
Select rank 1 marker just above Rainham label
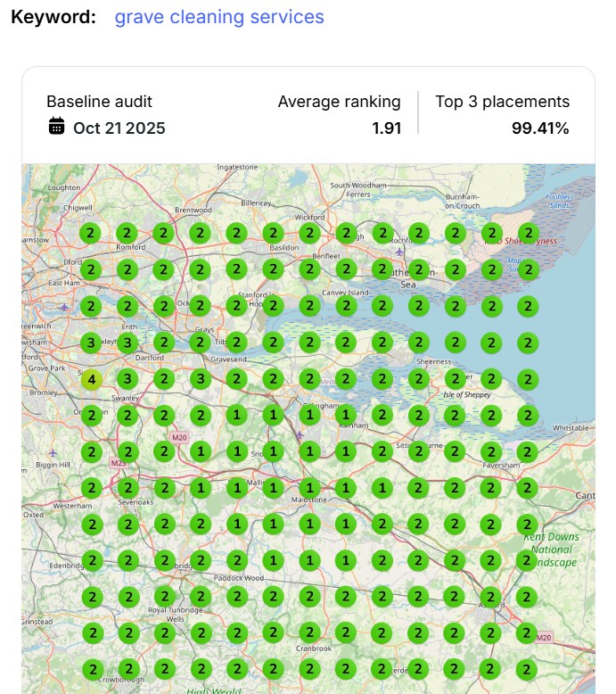pos(346,414)
